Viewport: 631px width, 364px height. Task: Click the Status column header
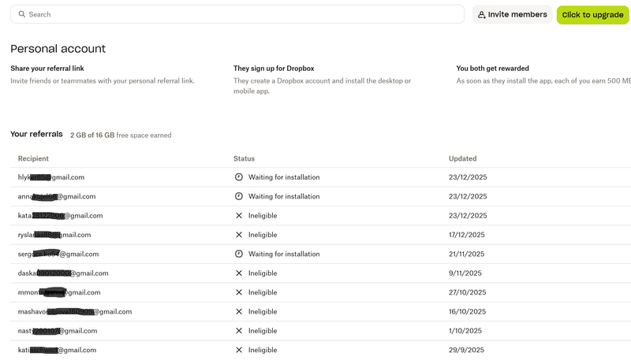pyautogui.click(x=244, y=158)
